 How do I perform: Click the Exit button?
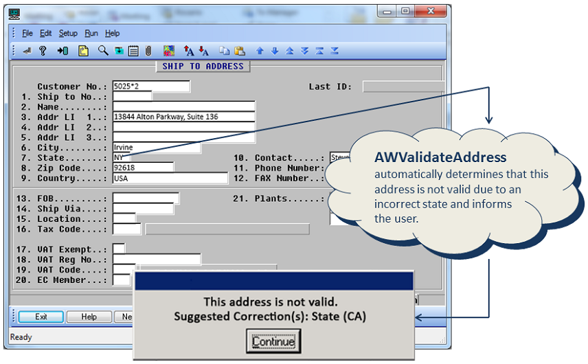41,317
